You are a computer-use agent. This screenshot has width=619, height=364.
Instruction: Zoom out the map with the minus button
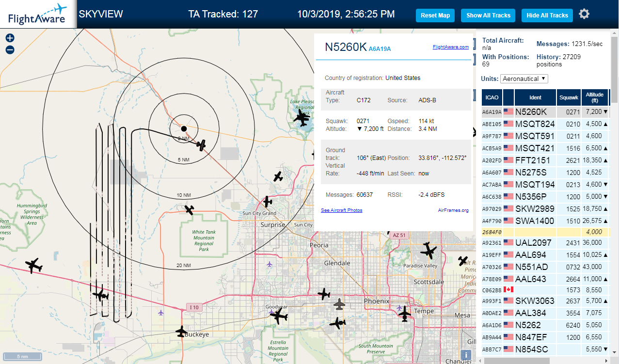pyautogui.click(x=10, y=49)
